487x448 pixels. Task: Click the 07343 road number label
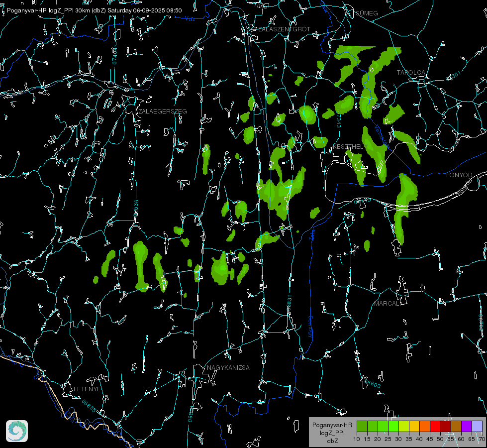(338, 119)
